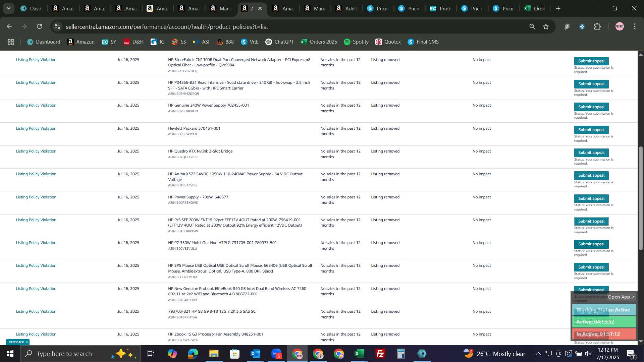644x362 pixels.
Task: Switch to the Dashboard browser tab
Action: [x=31, y=8]
